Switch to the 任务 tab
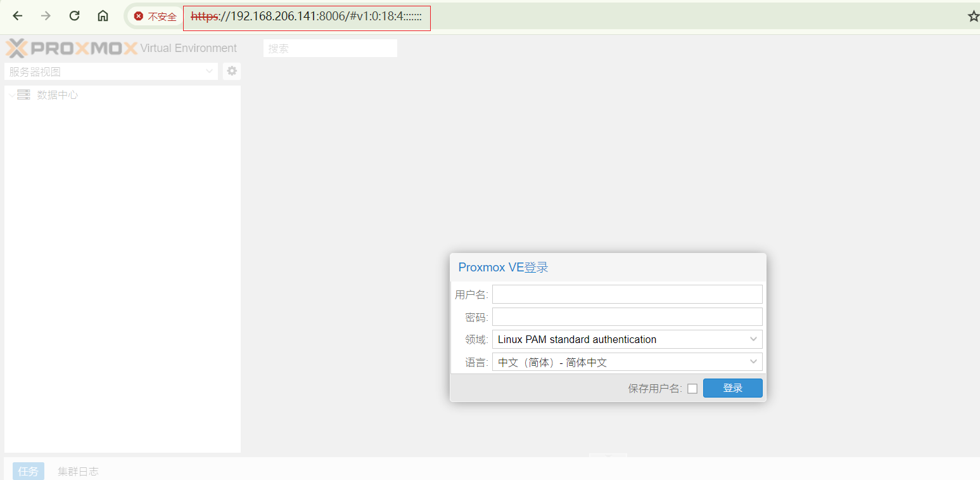The image size is (980, 480). pos(29,471)
